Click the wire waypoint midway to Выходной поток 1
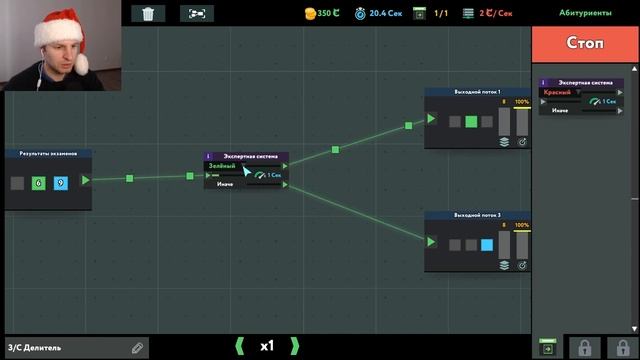The width and height of the screenshot is (640, 360). [335, 150]
